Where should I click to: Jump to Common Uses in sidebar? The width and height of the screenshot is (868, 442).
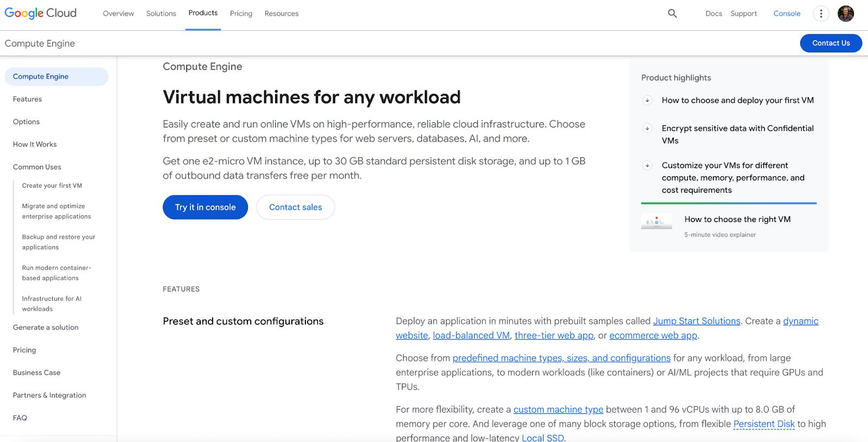(x=37, y=167)
